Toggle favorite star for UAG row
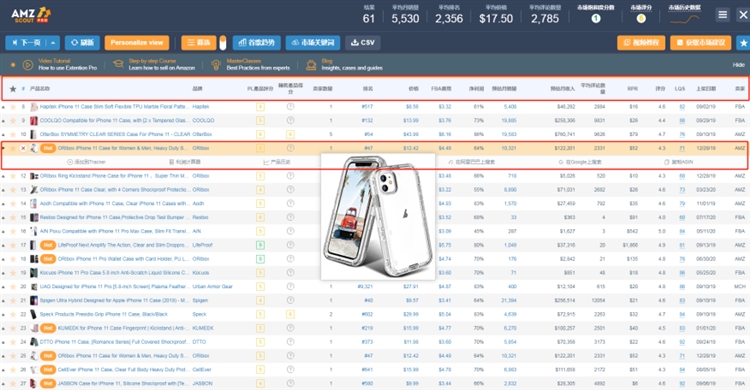This screenshot has width=750, height=390. pyautogui.click(x=13, y=287)
